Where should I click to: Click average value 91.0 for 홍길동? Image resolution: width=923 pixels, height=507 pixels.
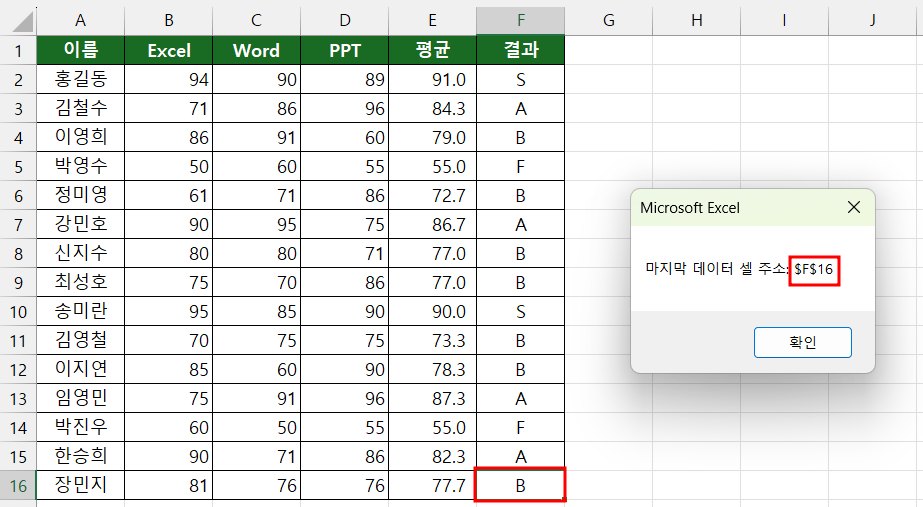coord(432,79)
